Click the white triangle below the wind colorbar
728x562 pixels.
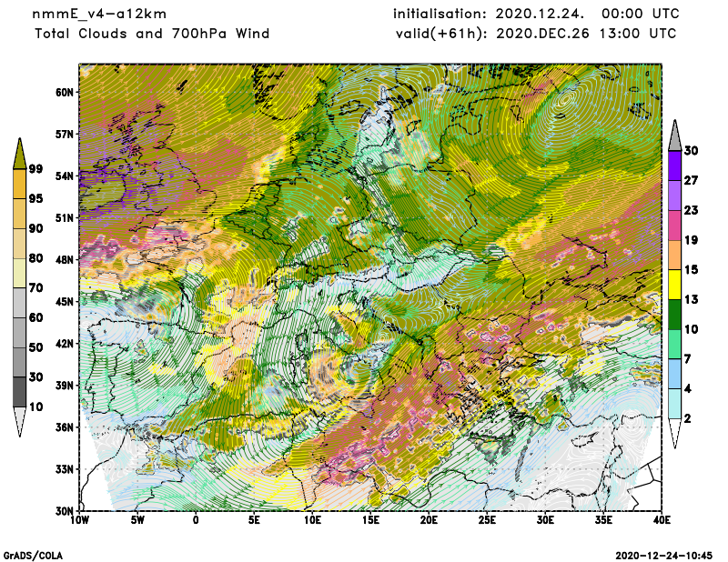(x=674, y=435)
